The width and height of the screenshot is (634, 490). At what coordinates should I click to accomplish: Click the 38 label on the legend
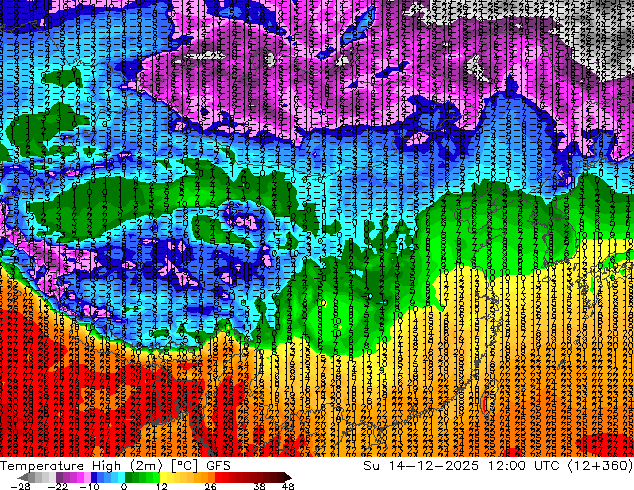point(259,486)
